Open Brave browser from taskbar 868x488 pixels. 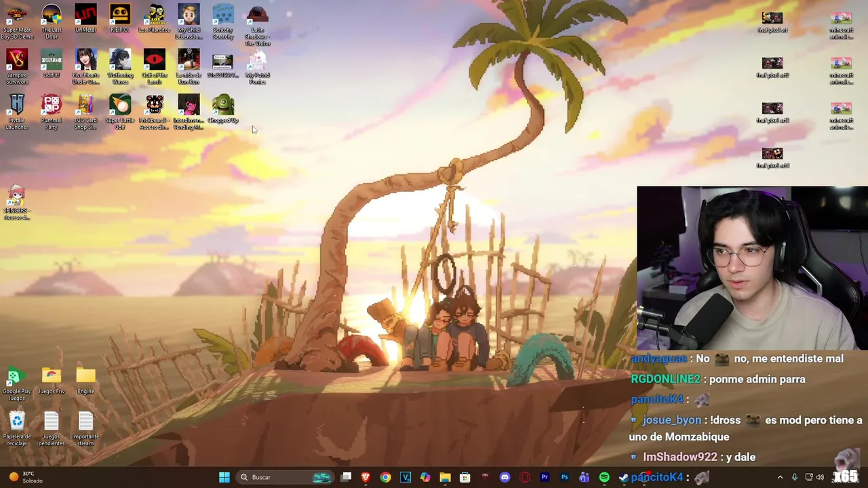click(366, 477)
